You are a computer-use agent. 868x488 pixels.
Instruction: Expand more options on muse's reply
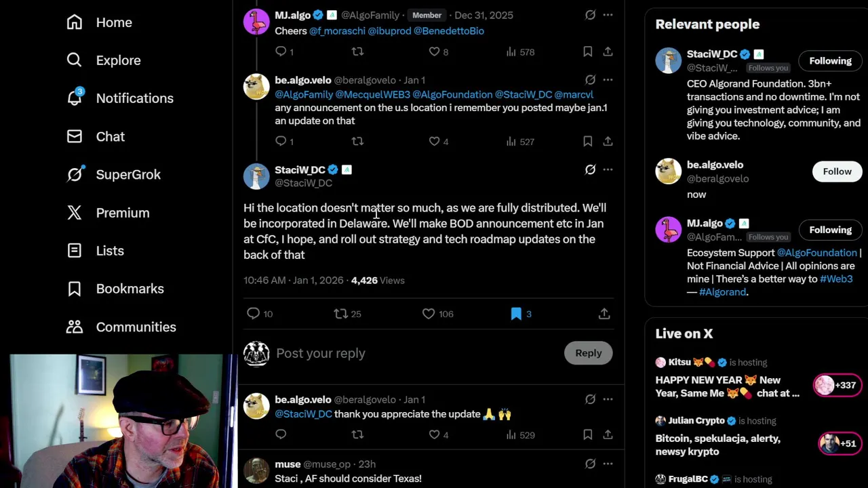click(608, 464)
